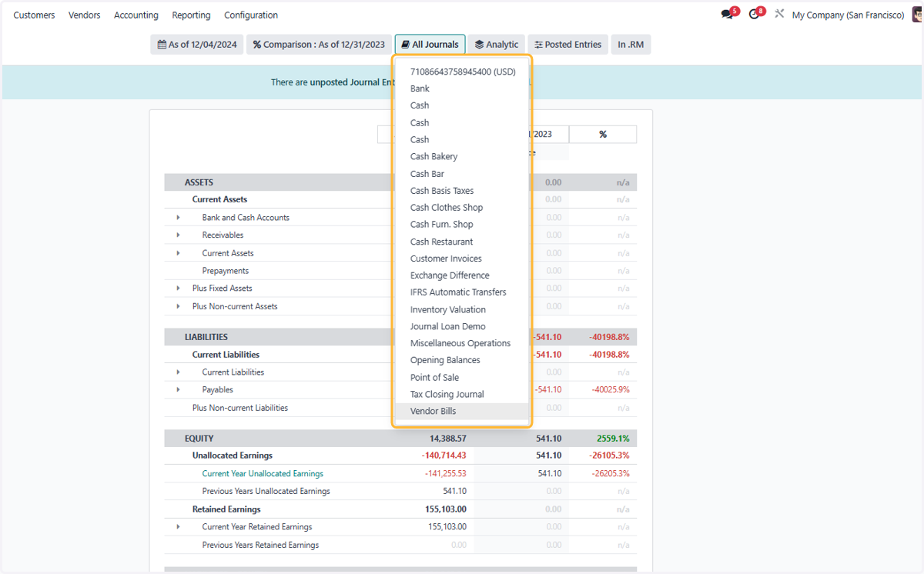Click the value -141,255.53
This screenshot has height=574, width=924.
point(445,474)
